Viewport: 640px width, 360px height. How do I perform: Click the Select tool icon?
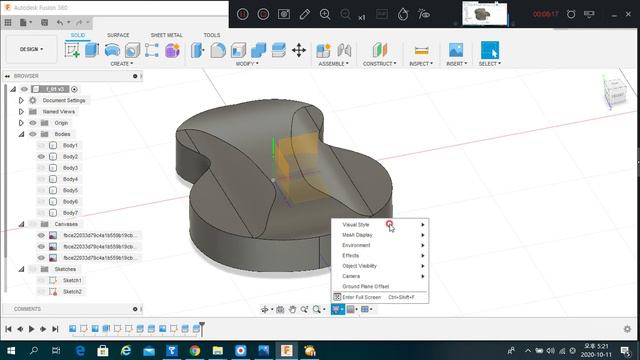490,50
